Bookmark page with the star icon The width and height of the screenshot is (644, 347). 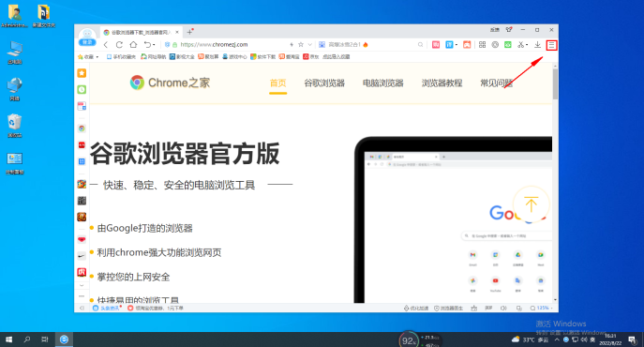(301, 45)
